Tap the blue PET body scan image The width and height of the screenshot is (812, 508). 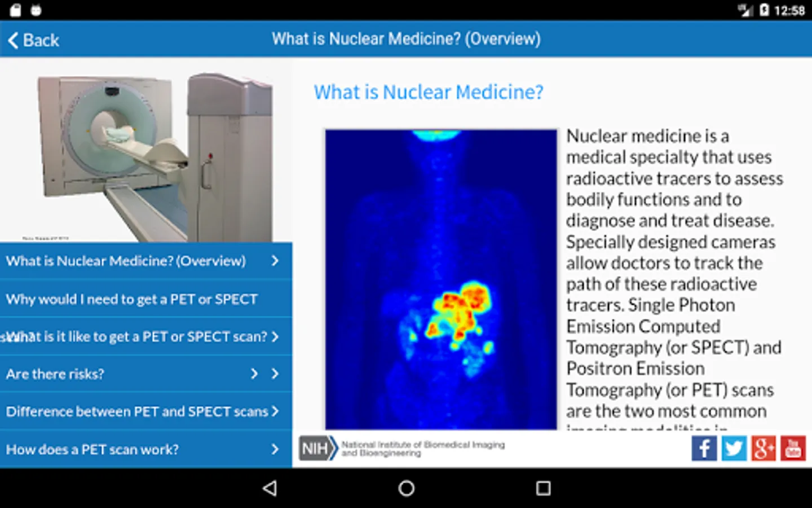pos(441,279)
